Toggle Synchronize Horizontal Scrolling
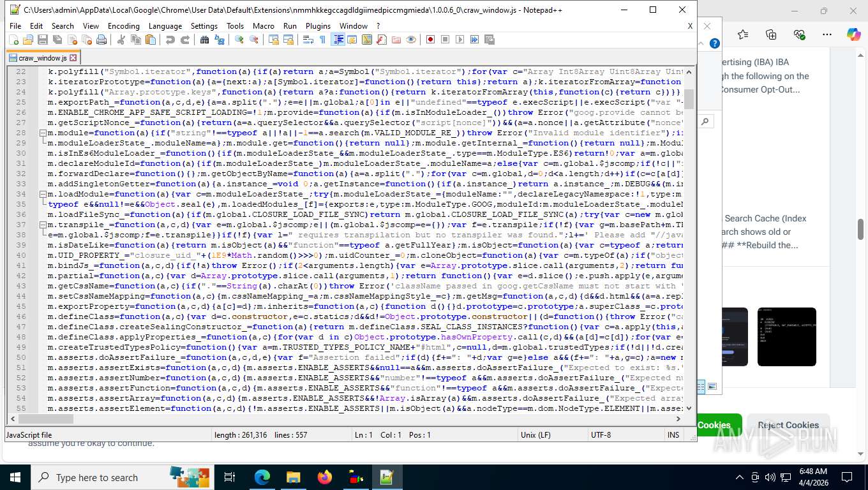The height and width of the screenshot is (490, 868). pyautogui.click(x=288, y=40)
